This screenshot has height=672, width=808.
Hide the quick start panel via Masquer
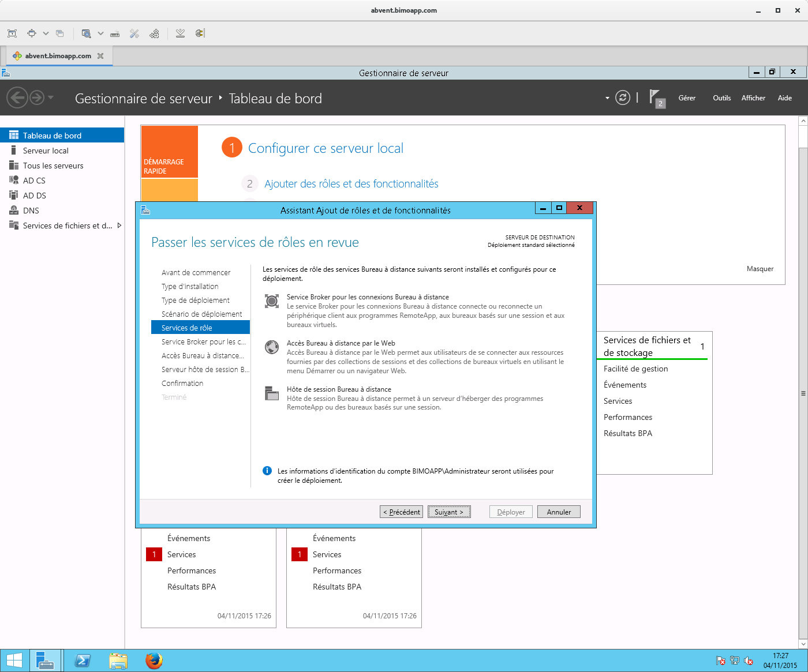point(760,268)
